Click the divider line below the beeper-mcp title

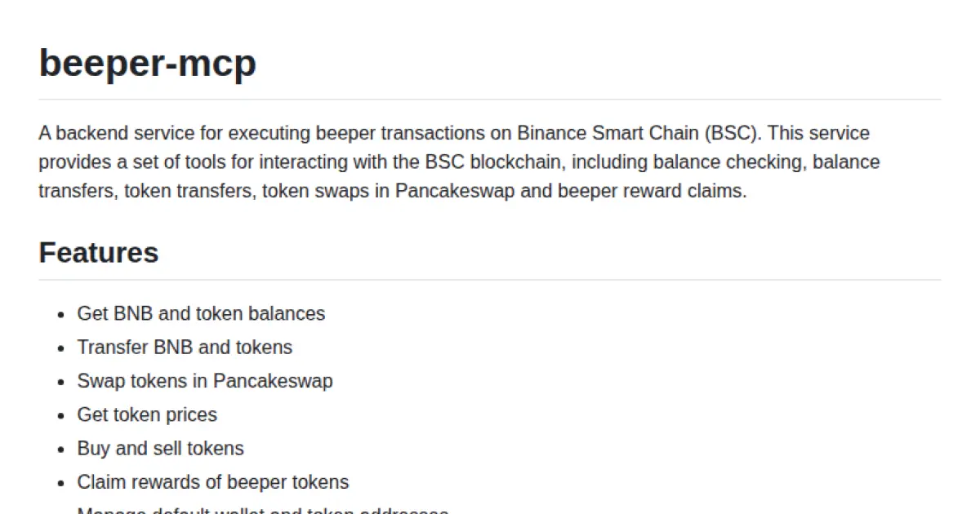(x=490, y=100)
